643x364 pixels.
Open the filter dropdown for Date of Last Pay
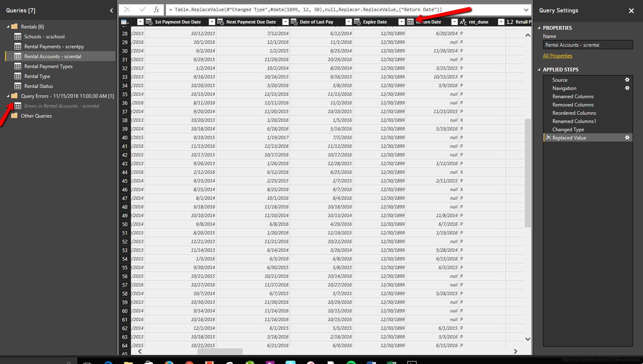(x=348, y=22)
